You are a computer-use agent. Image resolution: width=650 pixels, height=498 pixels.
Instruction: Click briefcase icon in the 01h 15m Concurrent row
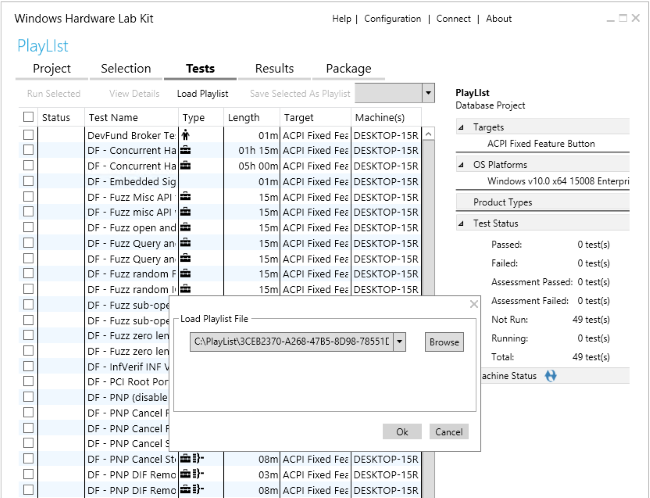[185, 150]
